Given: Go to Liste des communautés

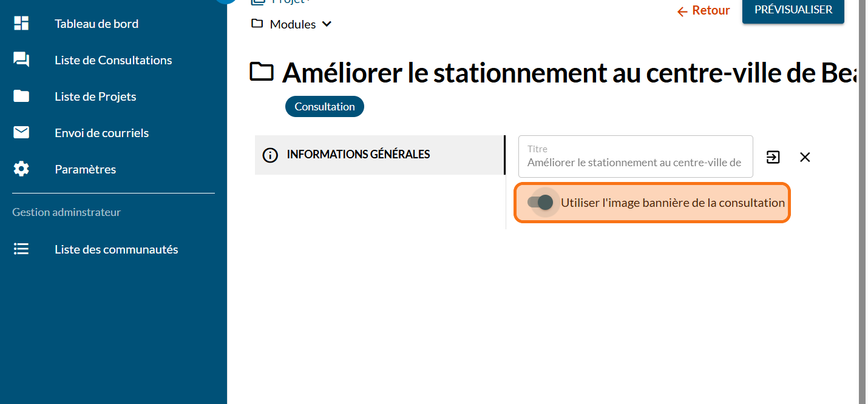Looking at the screenshot, I should tap(116, 249).
